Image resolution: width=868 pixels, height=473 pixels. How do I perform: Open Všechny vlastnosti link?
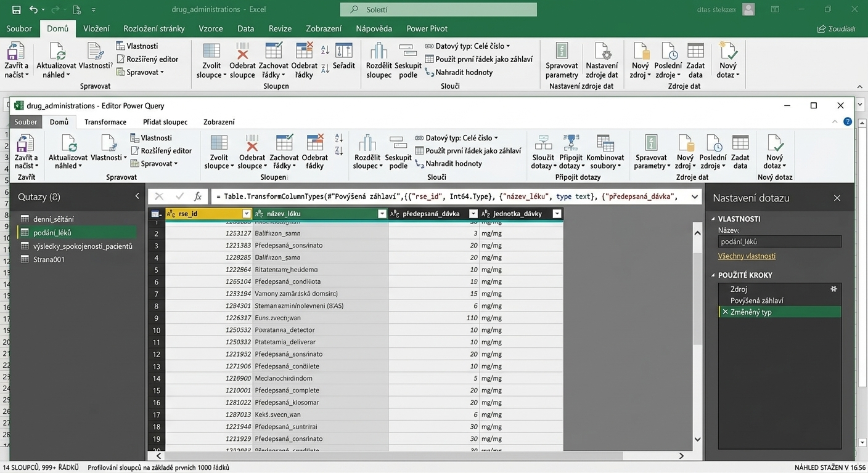747,256
